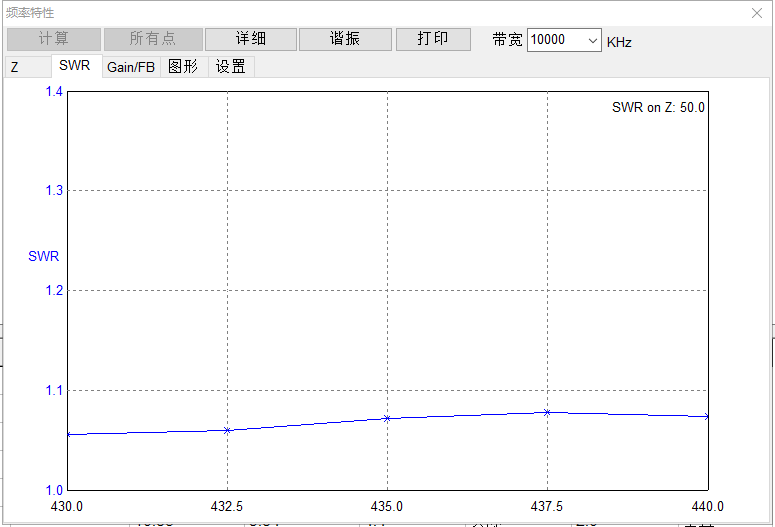This screenshot has width=775, height=527.
Task: Click the blue SWR y-axis label
Action: pos(43,256)
